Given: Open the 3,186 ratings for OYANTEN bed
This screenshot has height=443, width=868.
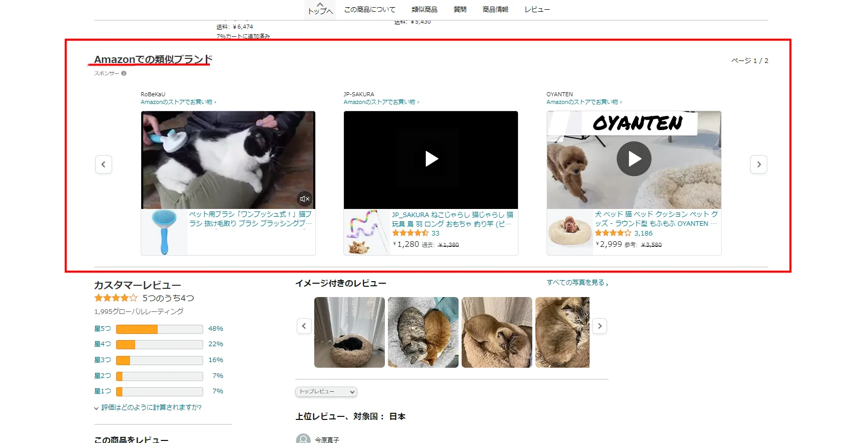Looking at the screenshot, I should click(x=643, y=233).
